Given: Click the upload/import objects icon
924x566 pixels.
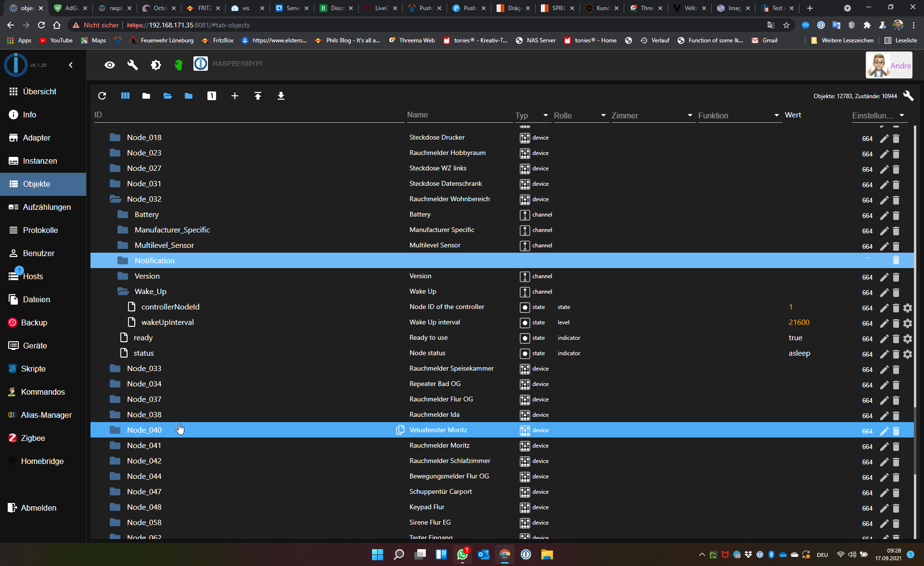Looking at the screenshot, I should (x=258, y=96).
